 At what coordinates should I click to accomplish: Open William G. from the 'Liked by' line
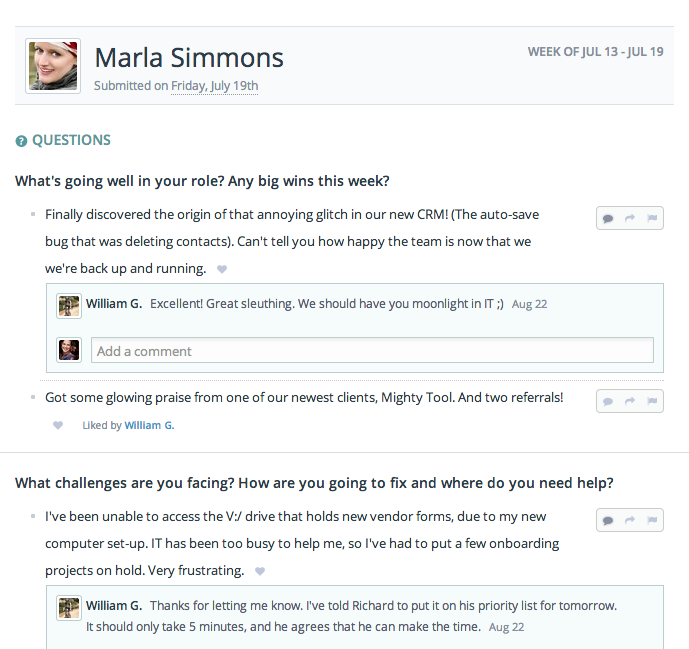coord(149,425)
